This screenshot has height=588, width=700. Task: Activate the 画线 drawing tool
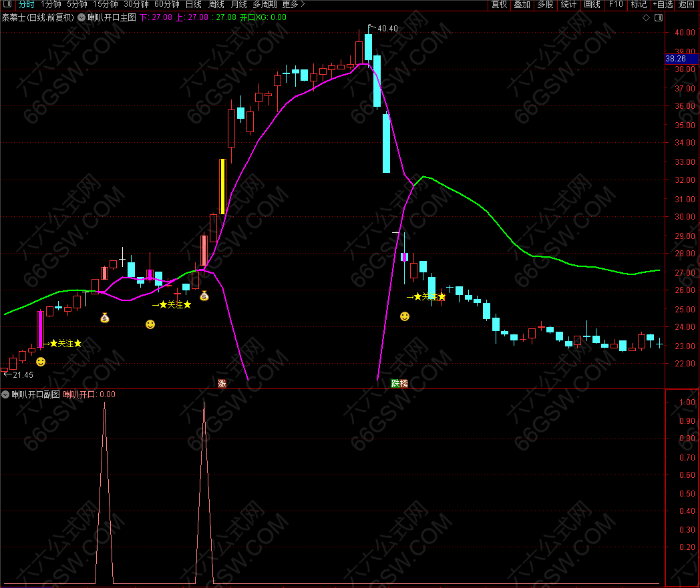[592, 5]
